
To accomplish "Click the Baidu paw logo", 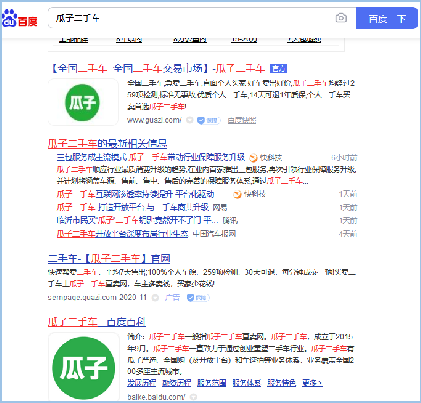I will pyautogui.click(x=19, y=19).
